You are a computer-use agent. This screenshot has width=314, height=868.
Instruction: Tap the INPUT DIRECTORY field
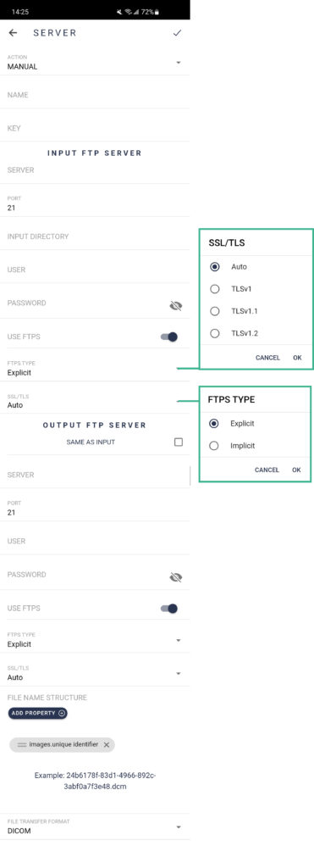(95, 237)
